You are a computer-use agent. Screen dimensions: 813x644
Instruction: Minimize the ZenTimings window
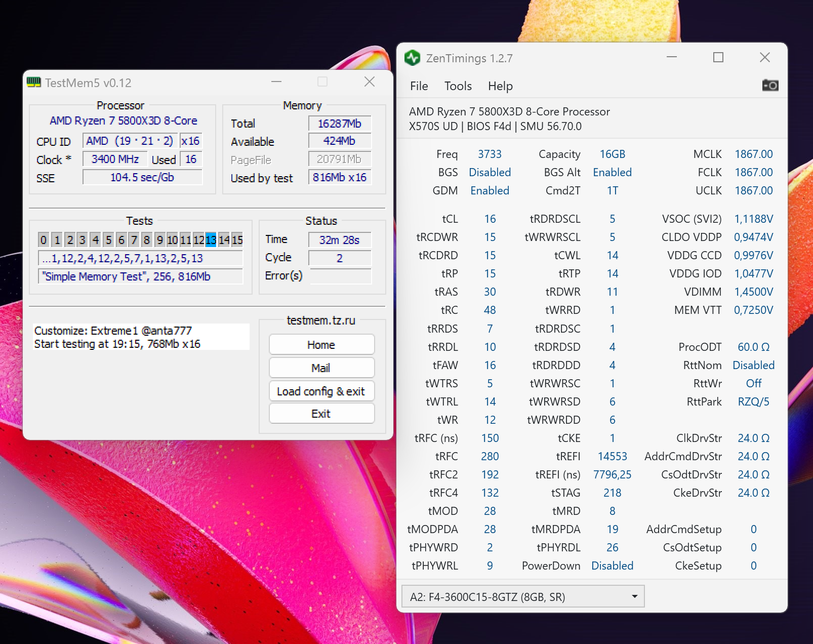[x=672, y=57]
